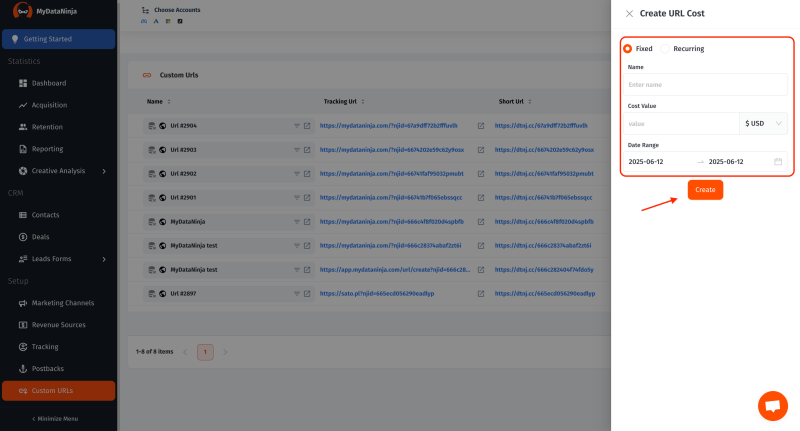Click the globe icon for Url #2904
Image resolution: width=800 pixels, height=431 pixels.
pos(162,125)
